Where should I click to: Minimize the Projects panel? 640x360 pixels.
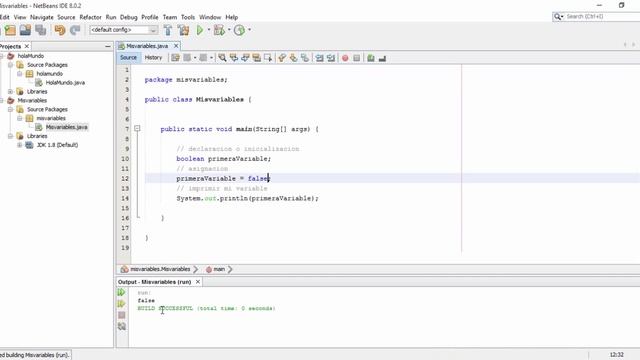coord(108,47)
